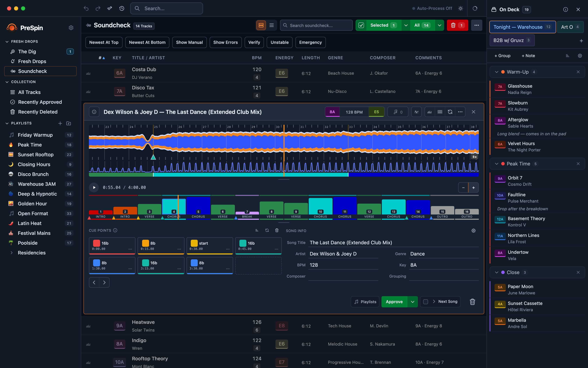Delete the song with the bottom trash icon
Viewport: 588px width, 368px height.
point(472,302)
